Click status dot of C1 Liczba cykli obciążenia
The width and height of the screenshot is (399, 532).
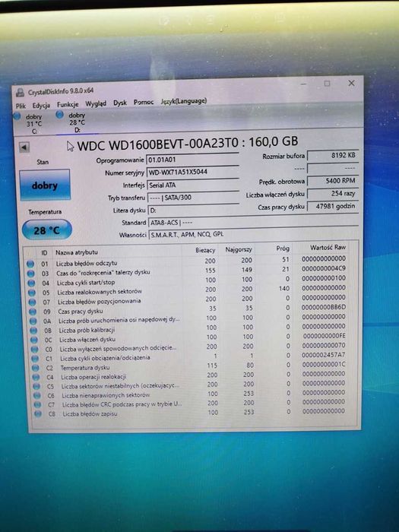(x=35, y=358)
